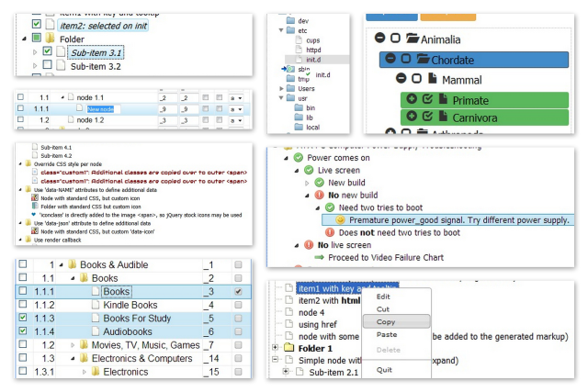
Task: Uncheck the item2: selected on init checkbox
Action: point(37,24)
